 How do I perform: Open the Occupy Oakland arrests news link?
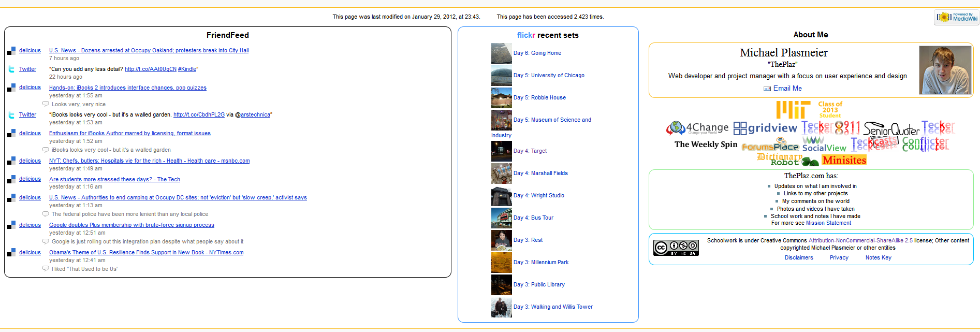point(149,51)
